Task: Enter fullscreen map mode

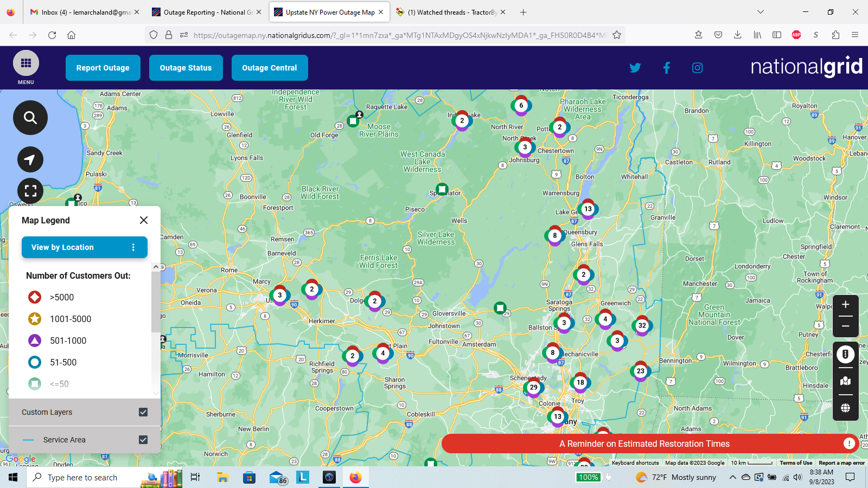Action: [30, 191]
